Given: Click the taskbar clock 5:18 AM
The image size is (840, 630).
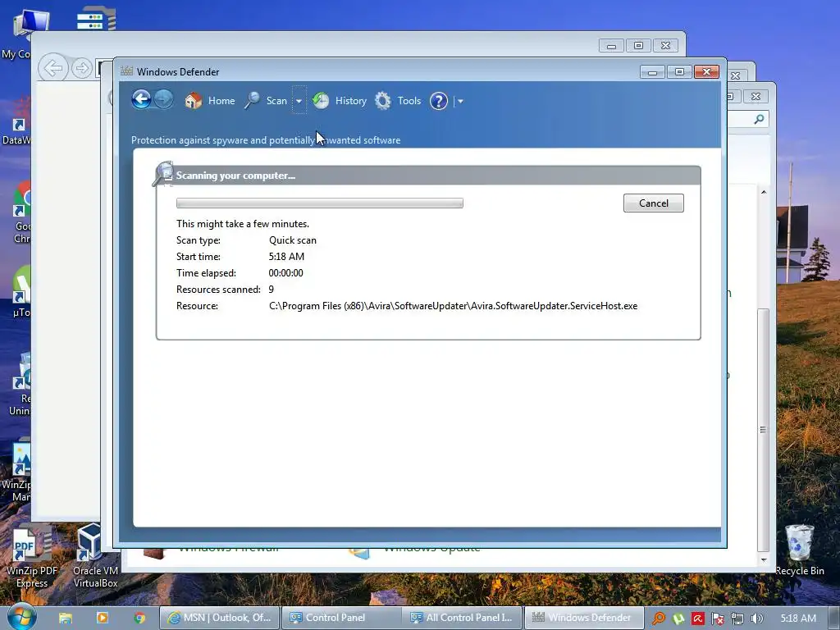Looking at the screenshot, I should (x=797, y=619).
